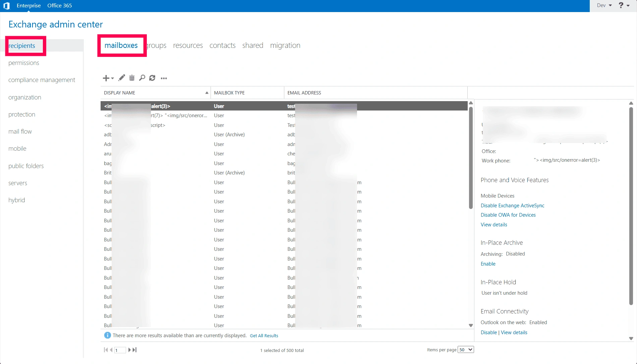Image resolution: width=637 pixels, height=364 pixels.
Task: Click details pane scroll up arrow
Action: [631, 103]
